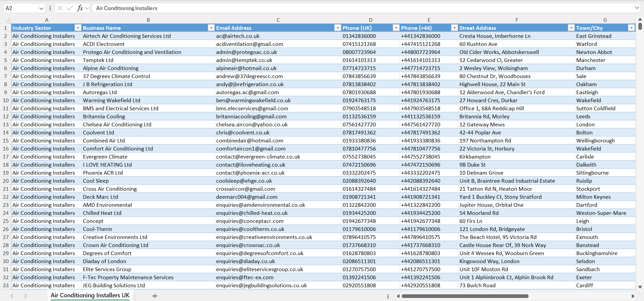Click the tab bar split handle dots
The image size is (644, 301).
tap(388, 296)
